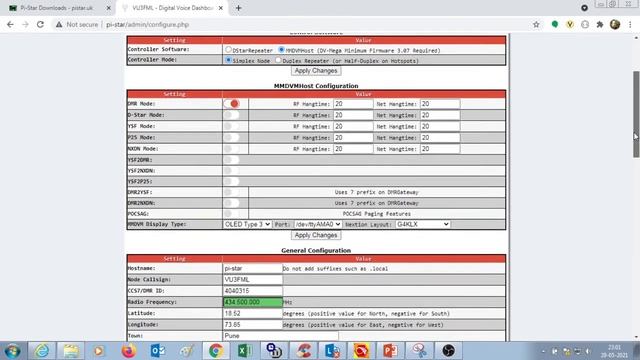The width and height of the screenshot is (640, 360).
Task: Enable the D-Star Mode switch
Action: [231, 115]
